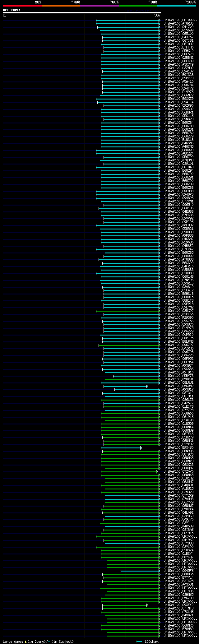This screenshot has width=199, height=644.
Task: Click the purple ~60% identity legend bar
Action: coord(99,6)
